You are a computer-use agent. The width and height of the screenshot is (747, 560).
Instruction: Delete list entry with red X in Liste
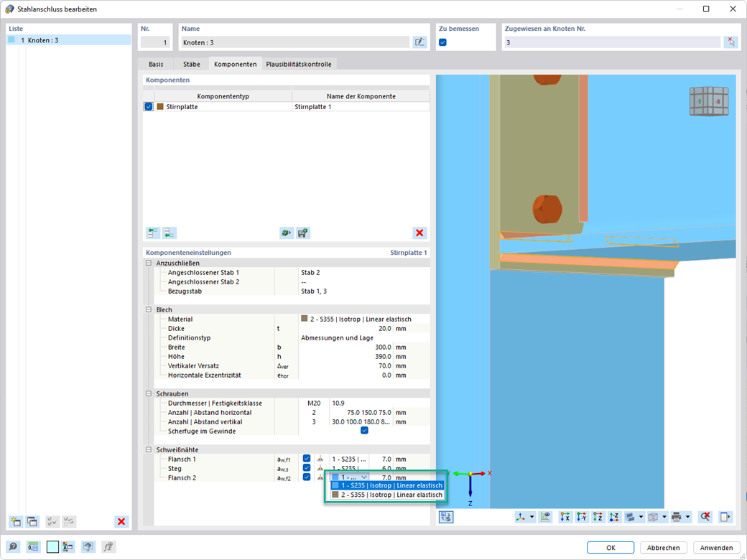click(121, 521)
